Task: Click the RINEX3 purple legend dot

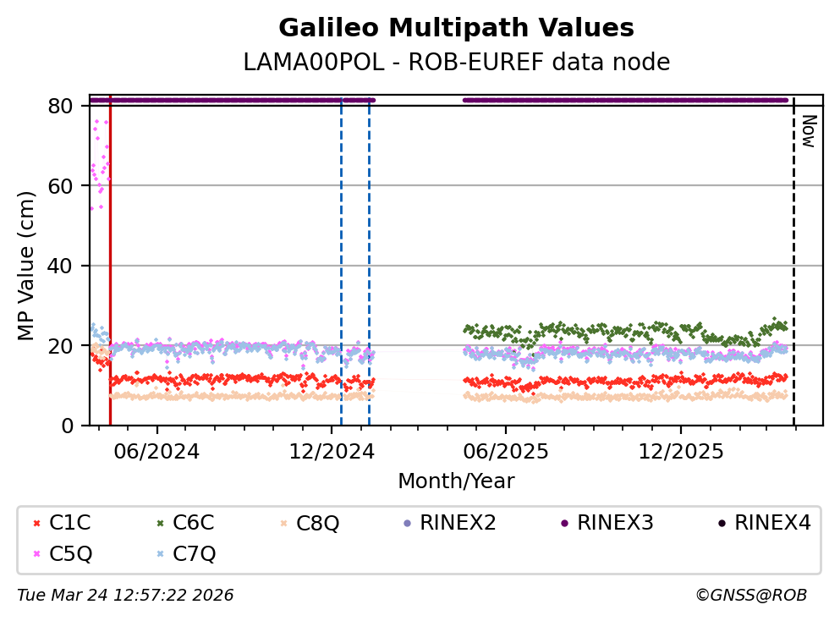Action: click(x=564, y=524)
